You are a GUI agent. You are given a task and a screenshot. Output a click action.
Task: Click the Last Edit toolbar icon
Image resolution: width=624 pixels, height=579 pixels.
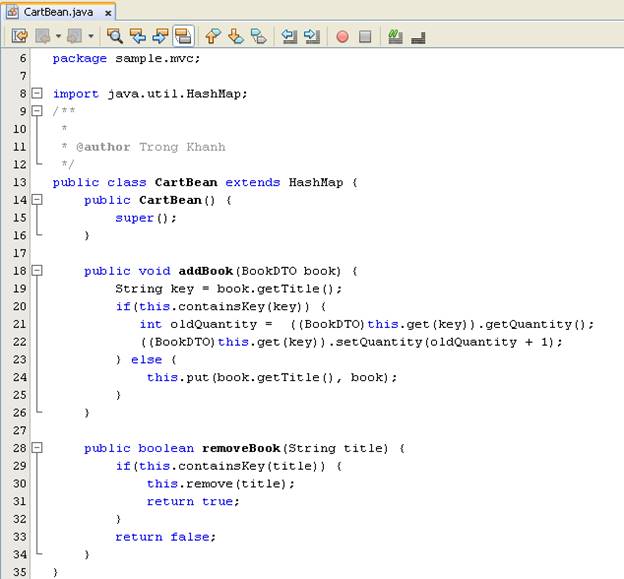coord(20,36)
